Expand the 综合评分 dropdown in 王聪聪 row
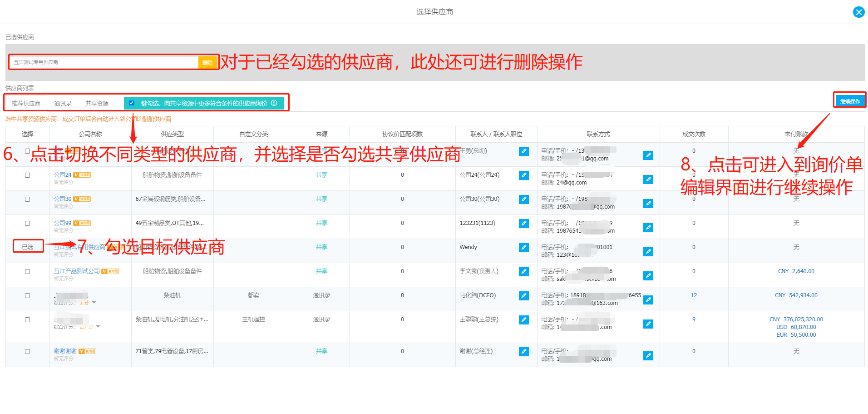The width and height of the screenshot is (868, 414). click(x=98, y=327)
